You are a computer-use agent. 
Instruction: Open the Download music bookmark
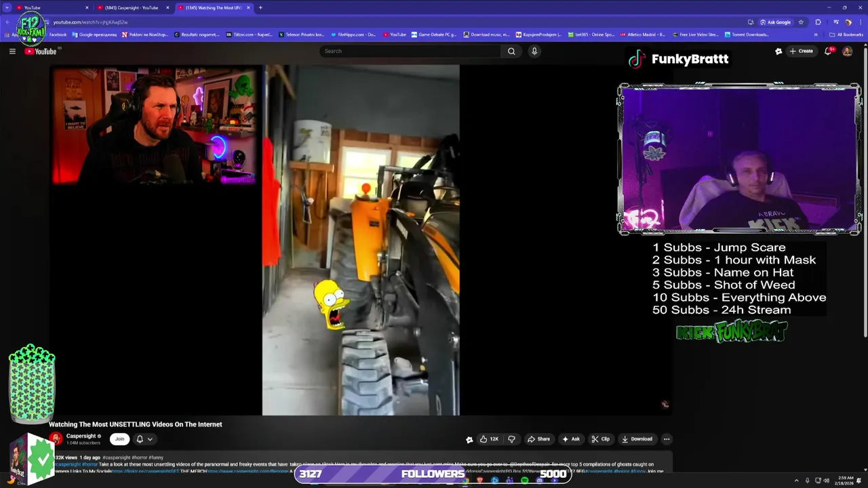pos(487,35)
